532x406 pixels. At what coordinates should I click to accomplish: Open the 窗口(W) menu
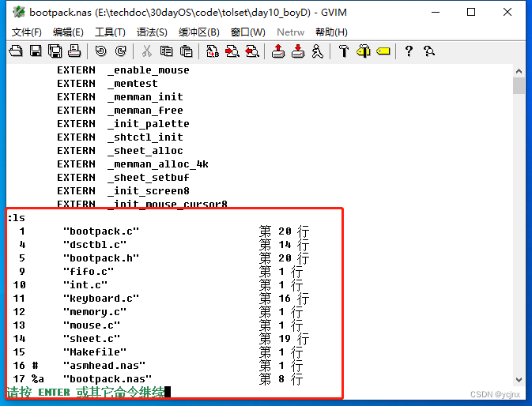[x=247, y=32]
